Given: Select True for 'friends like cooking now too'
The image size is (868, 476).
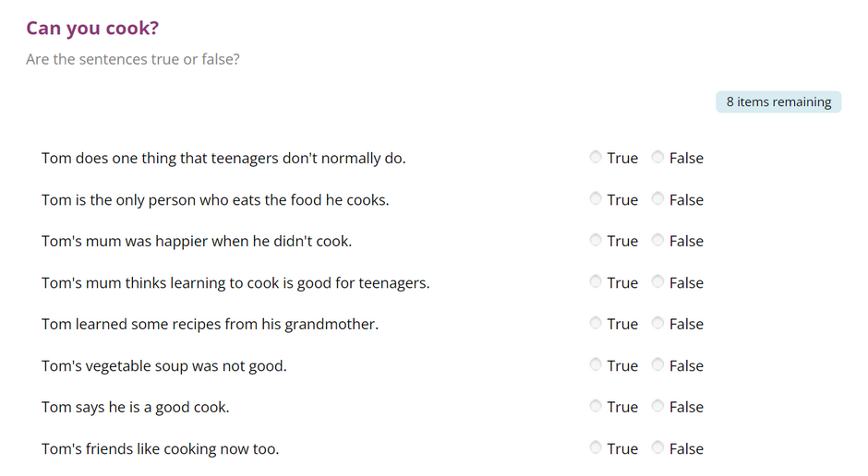Looking at the screenshot, I should coord(595,447).
